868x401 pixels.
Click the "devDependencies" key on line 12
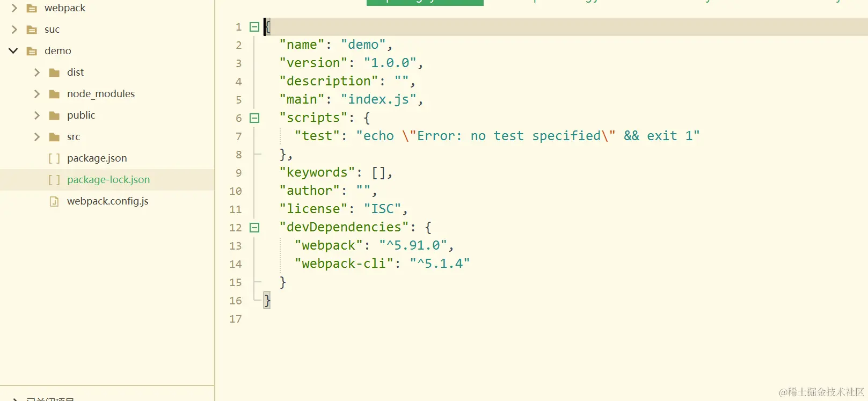point(344,227)
